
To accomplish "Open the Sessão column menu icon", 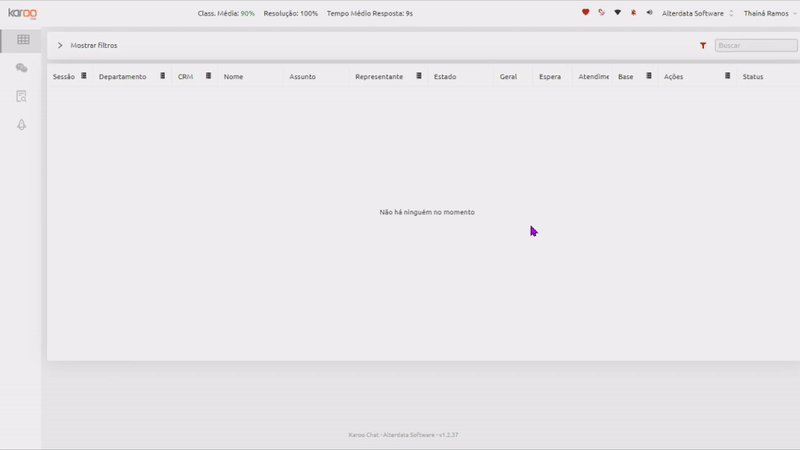I will [x=84, y=76].
